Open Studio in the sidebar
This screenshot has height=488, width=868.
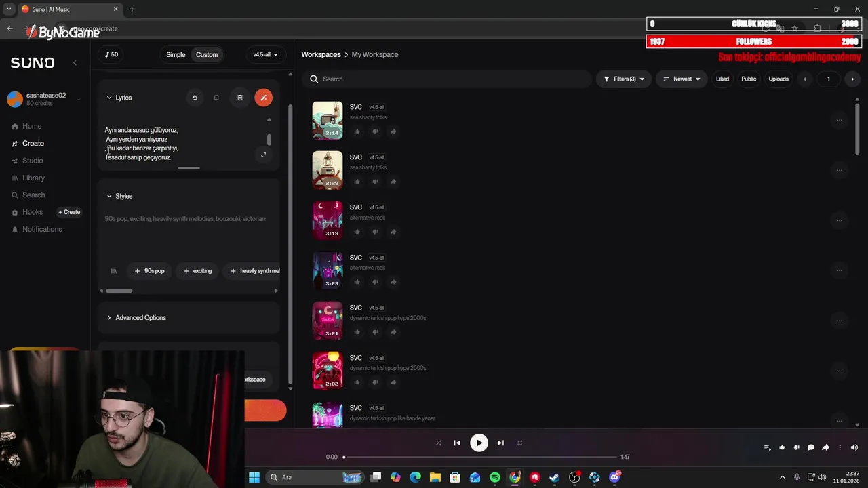click(x=27, y=161)
